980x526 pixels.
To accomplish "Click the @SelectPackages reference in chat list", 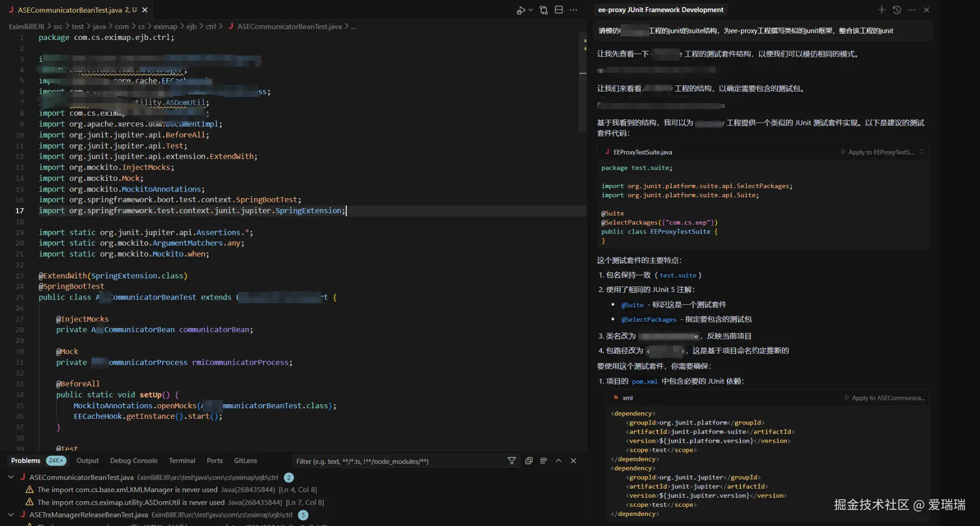I will coord(648,320).
